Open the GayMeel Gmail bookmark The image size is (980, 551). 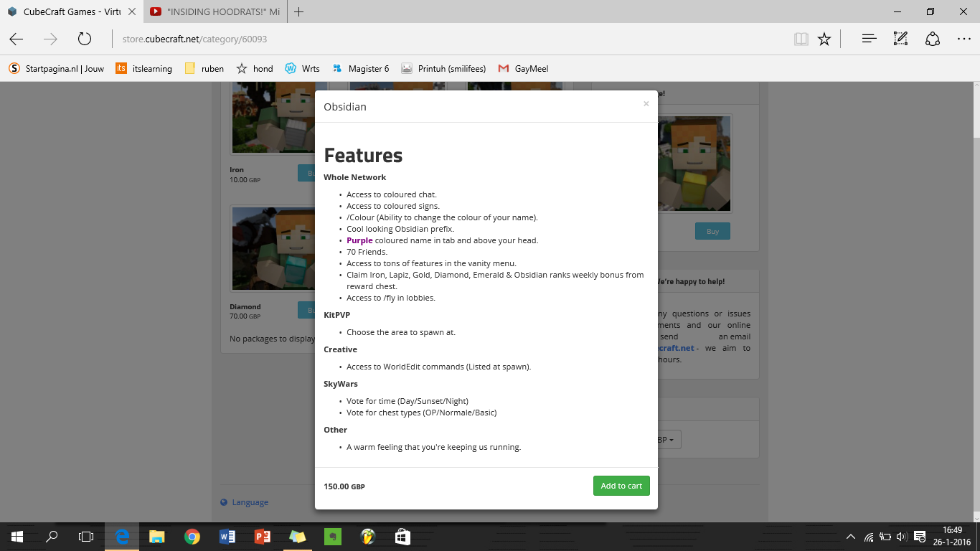(524, 69)
